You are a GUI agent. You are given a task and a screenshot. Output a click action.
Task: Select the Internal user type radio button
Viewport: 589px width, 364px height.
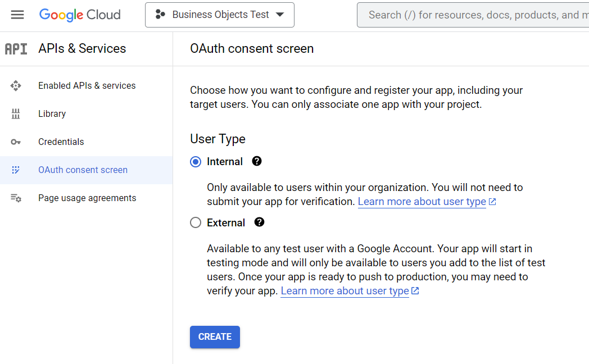(196, 162)
